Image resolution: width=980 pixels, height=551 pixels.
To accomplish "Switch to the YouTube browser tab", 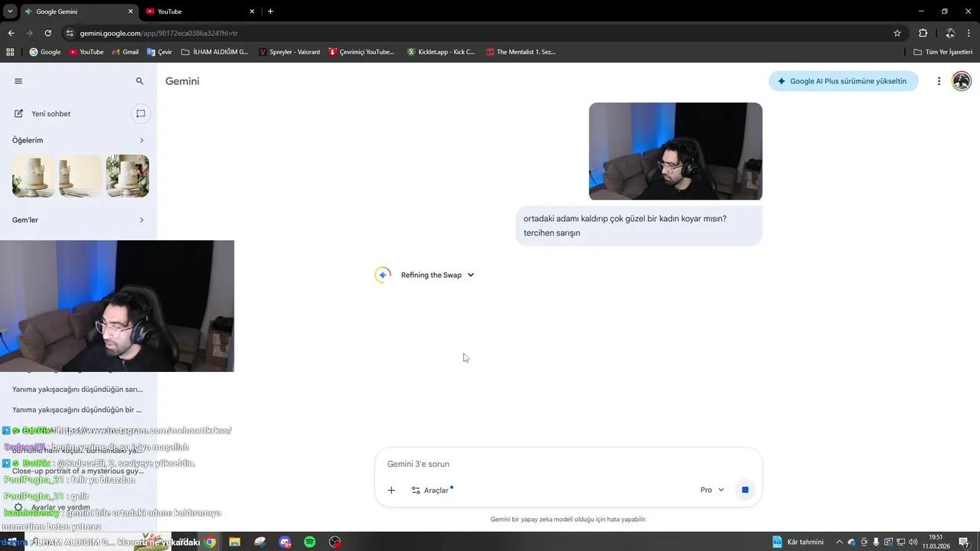I will 200,11.
